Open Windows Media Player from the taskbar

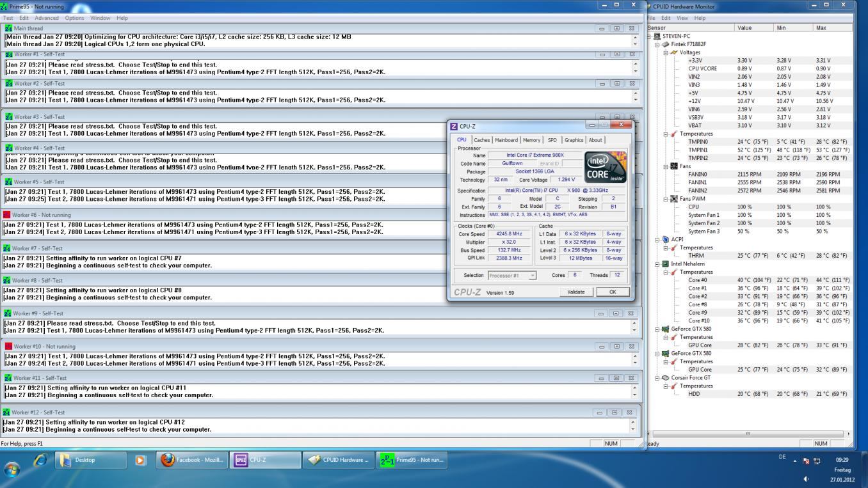pyautogui.click(x=141, y=460)
